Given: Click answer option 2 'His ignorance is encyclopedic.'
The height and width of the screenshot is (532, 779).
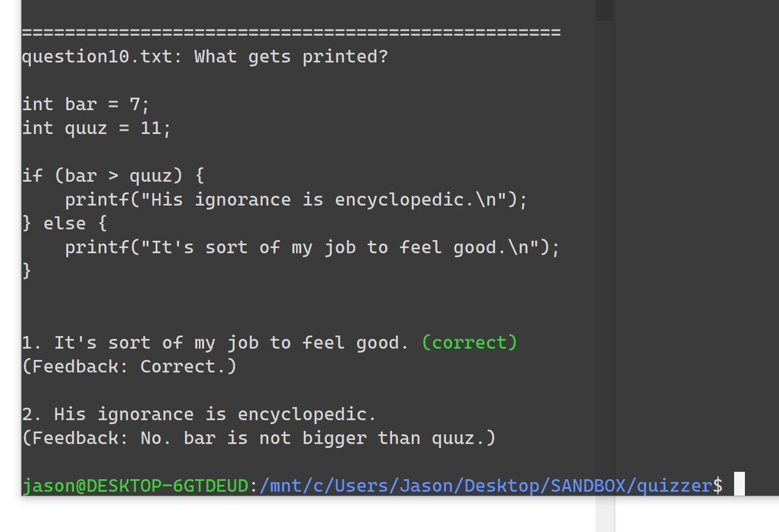Looking at the screenshot, I should (199, 414).
